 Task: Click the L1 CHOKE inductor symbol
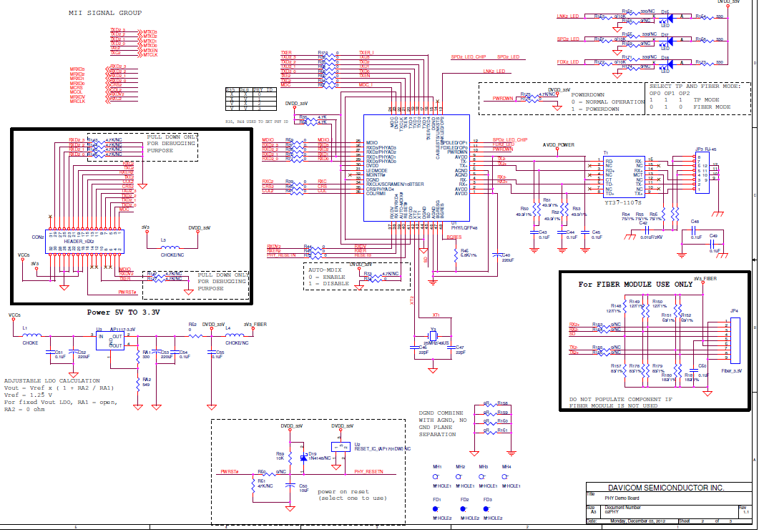30,335
